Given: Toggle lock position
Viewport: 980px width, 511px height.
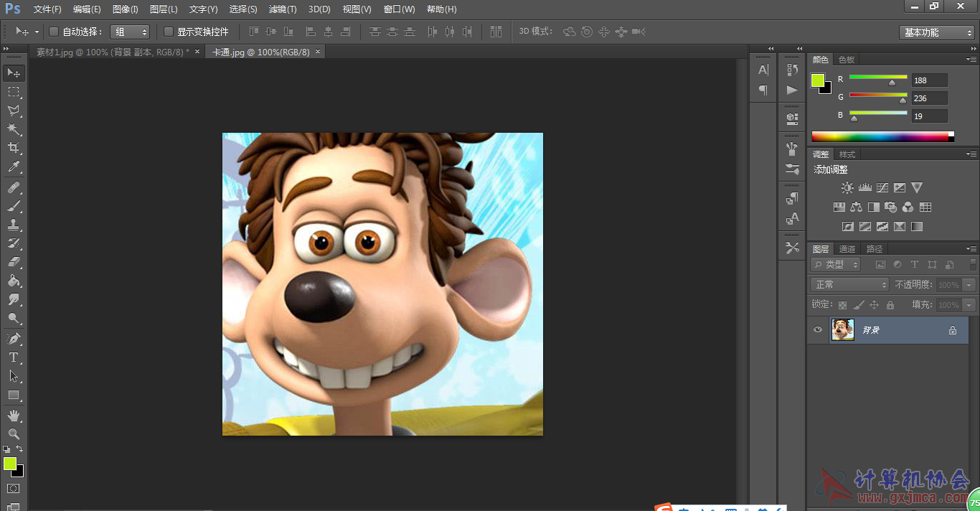Looking at the screenshot, I should [x=874, y=305].
